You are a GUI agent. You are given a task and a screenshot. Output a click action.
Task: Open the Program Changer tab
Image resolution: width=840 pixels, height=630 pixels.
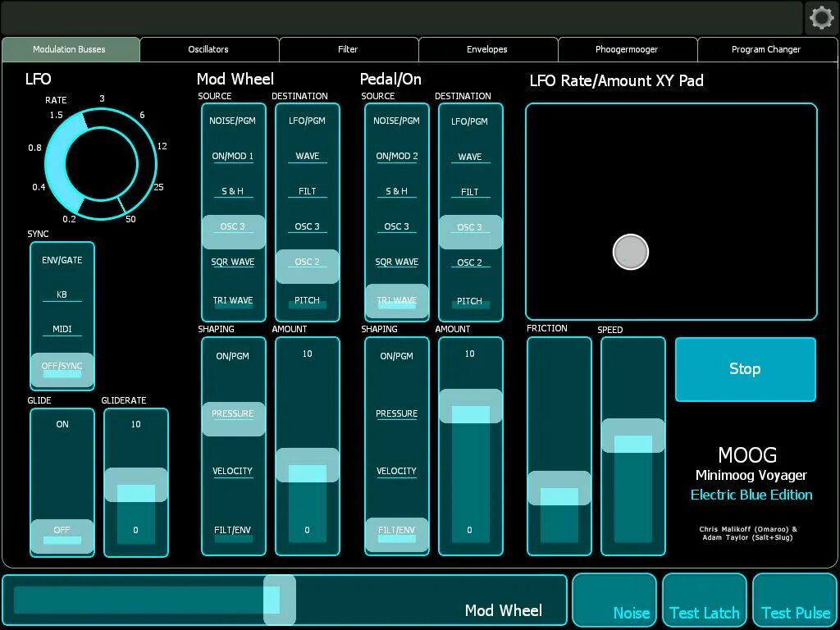pos(767,49)
